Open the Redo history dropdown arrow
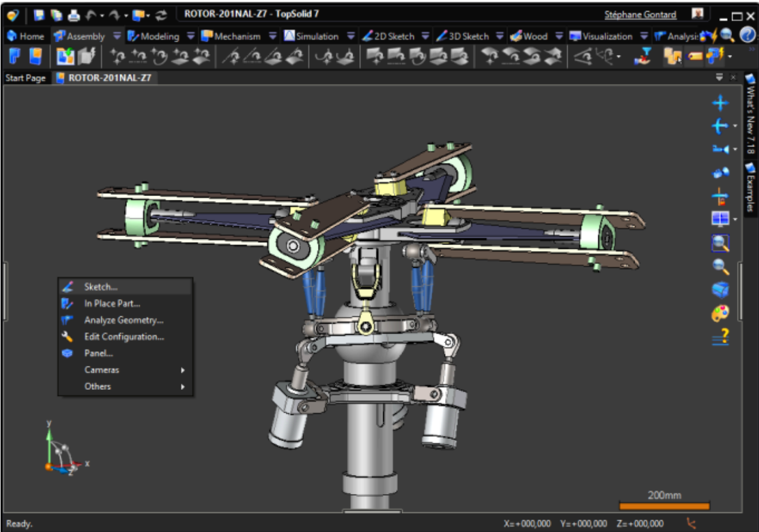 pos(126,15)
